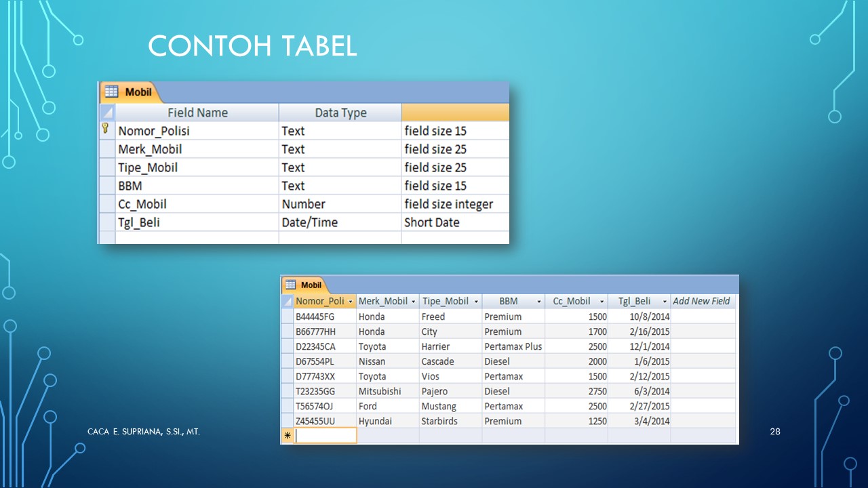Click the datasheet icon next to Mobil in data view

click(x=290, y=285)
